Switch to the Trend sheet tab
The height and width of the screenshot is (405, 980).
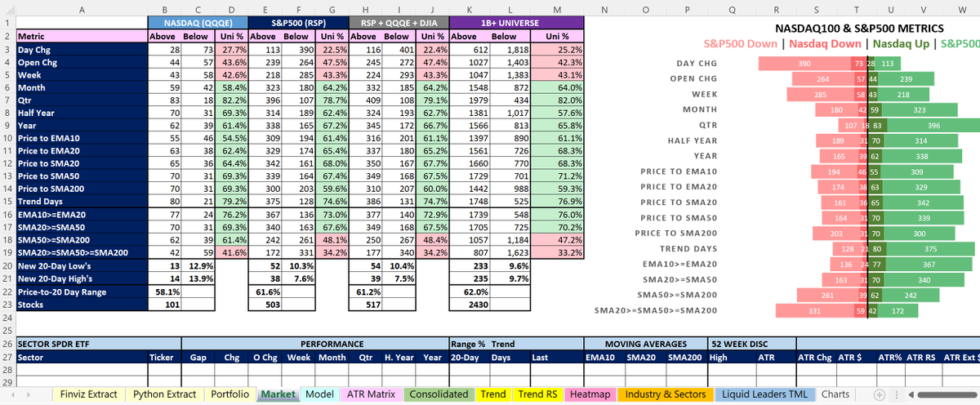[x=493, y=394]
